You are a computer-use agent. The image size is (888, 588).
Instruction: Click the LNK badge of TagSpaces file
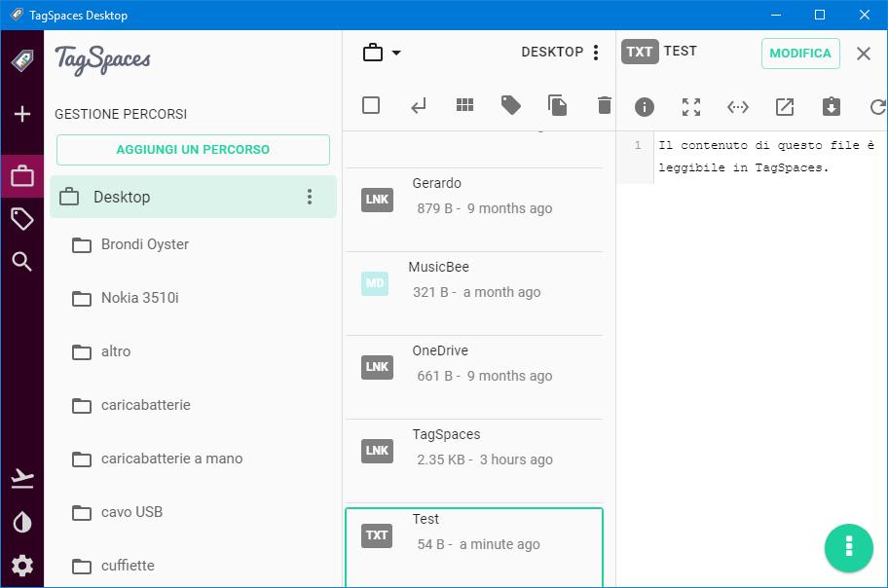coord(377,451)
